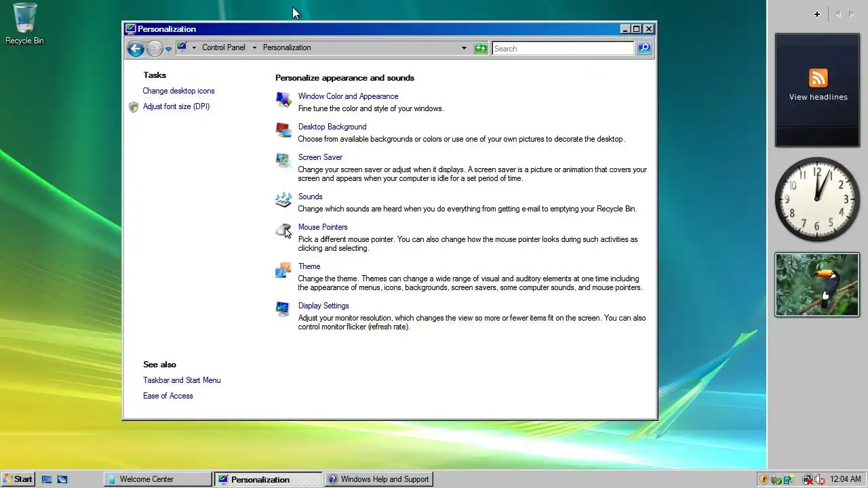Click the security shield alert tray icon
Screen dimensions: 868x488
(765, 479)
